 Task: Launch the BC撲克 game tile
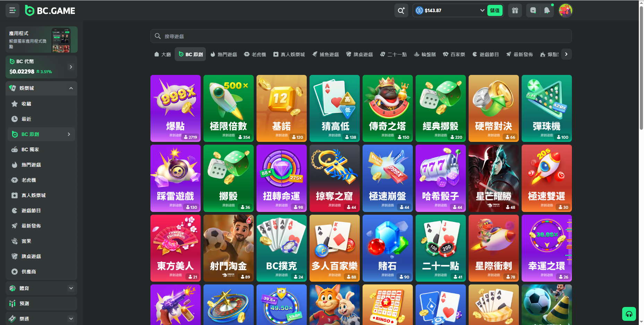tap(281, 248)
